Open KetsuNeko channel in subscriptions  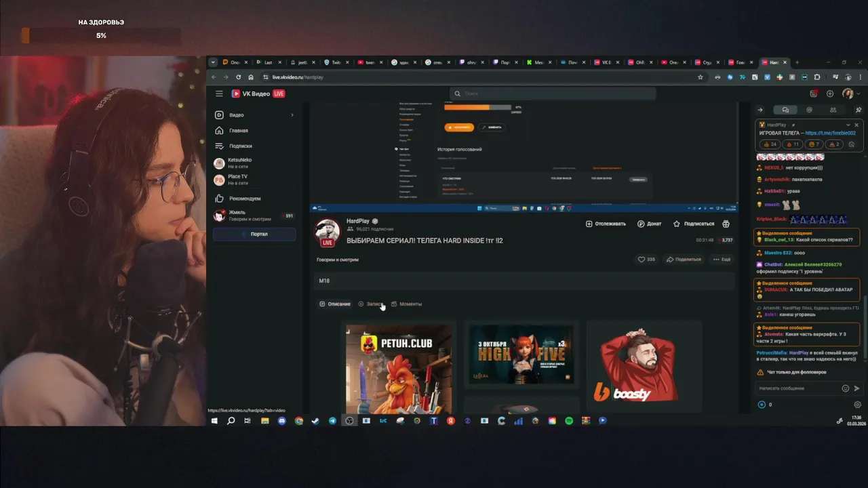[254, 163]
